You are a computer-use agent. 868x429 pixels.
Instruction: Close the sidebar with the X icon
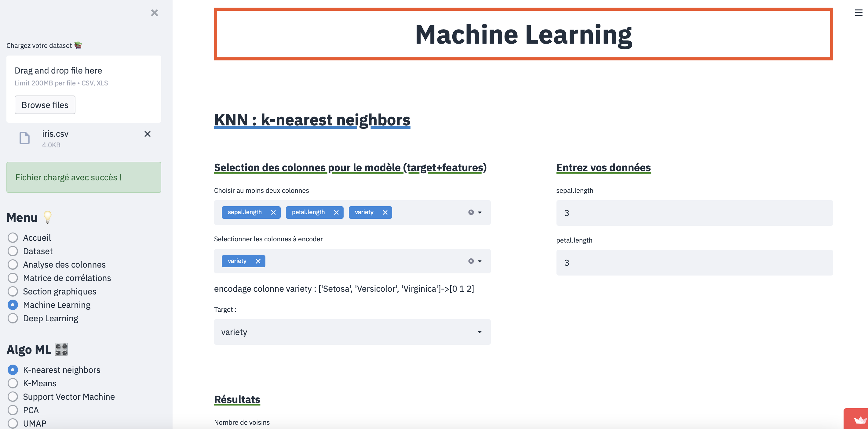(x=154, y=13)
